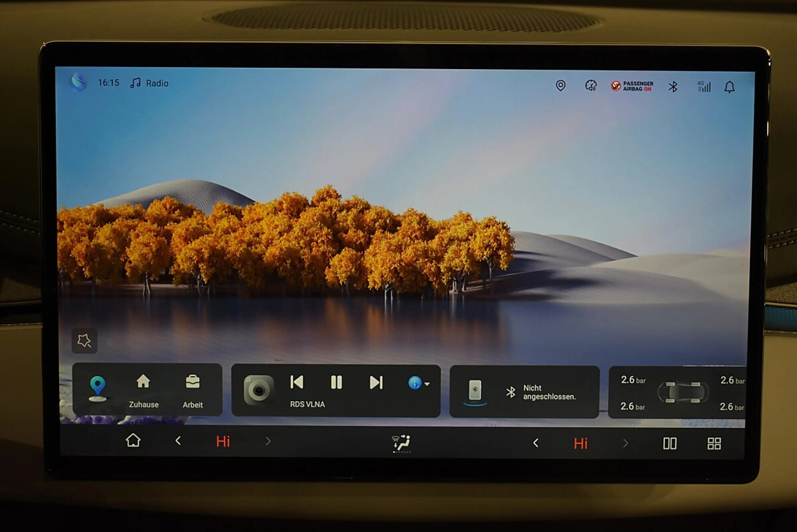
Task: Skip to previous radio station
Action: [x=297, y=382]
